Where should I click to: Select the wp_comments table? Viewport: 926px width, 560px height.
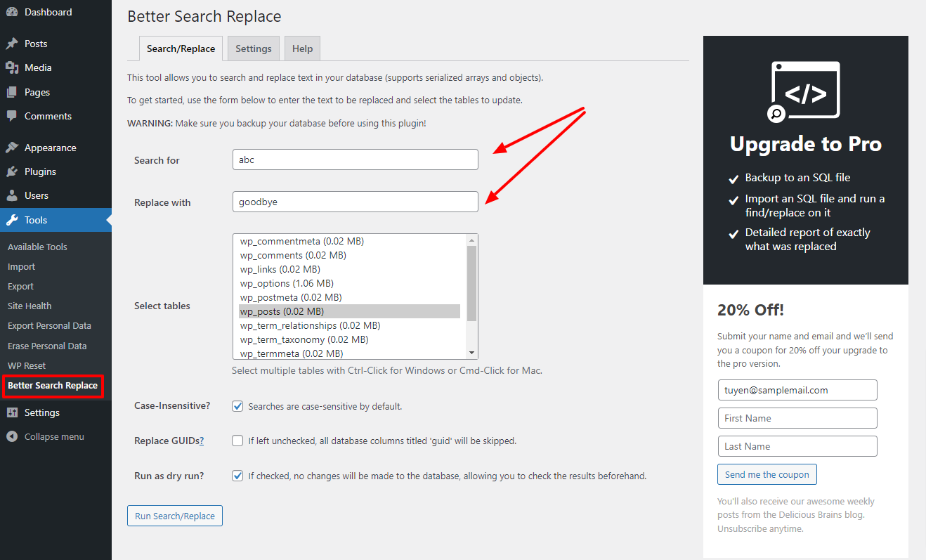(349, 255)
